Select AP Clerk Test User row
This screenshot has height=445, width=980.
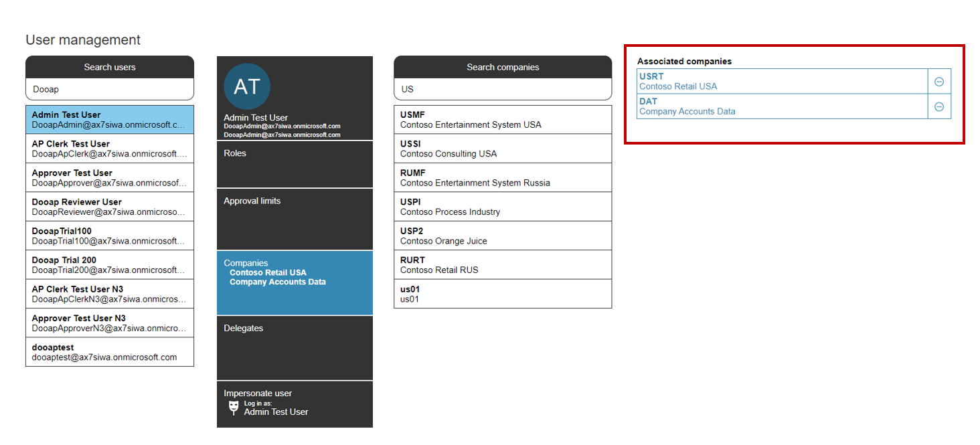click(110, 149)
